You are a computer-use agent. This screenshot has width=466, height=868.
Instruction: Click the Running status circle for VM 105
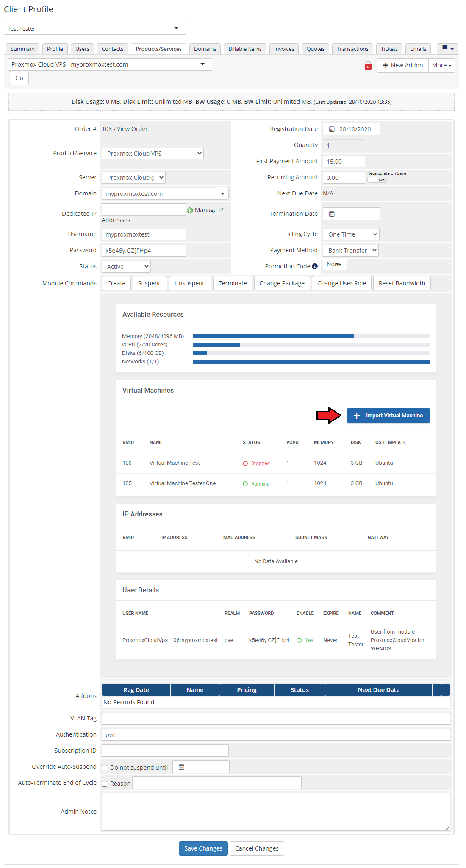pos(245,484)
